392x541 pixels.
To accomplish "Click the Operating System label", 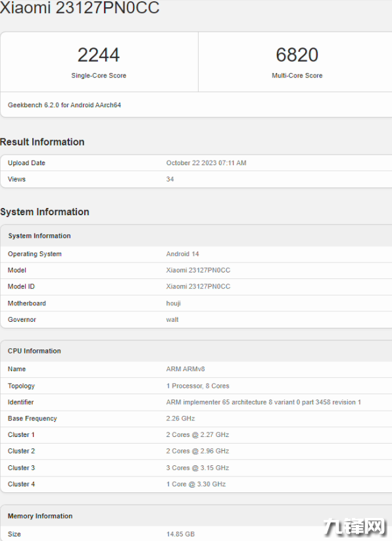I will click(34, 254).
